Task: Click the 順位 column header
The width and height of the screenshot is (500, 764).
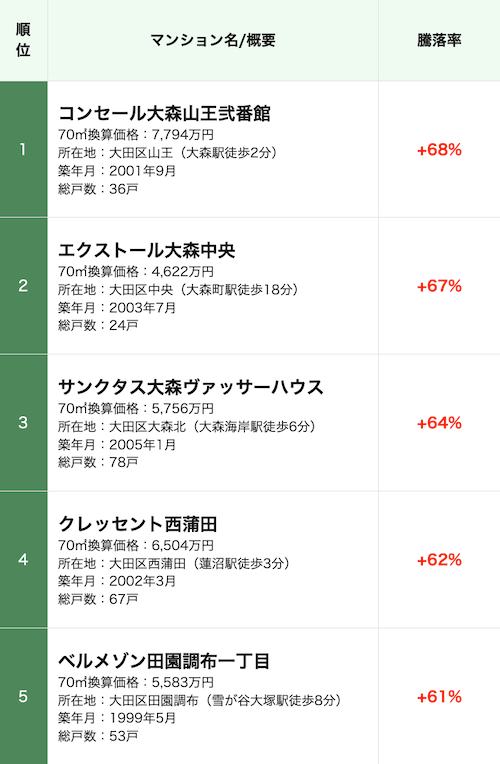Action: 23,40
